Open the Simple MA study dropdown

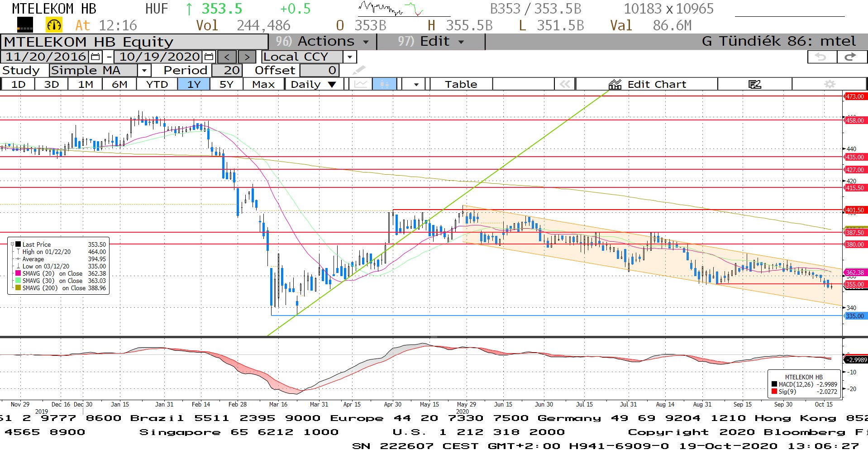[144, 71]
